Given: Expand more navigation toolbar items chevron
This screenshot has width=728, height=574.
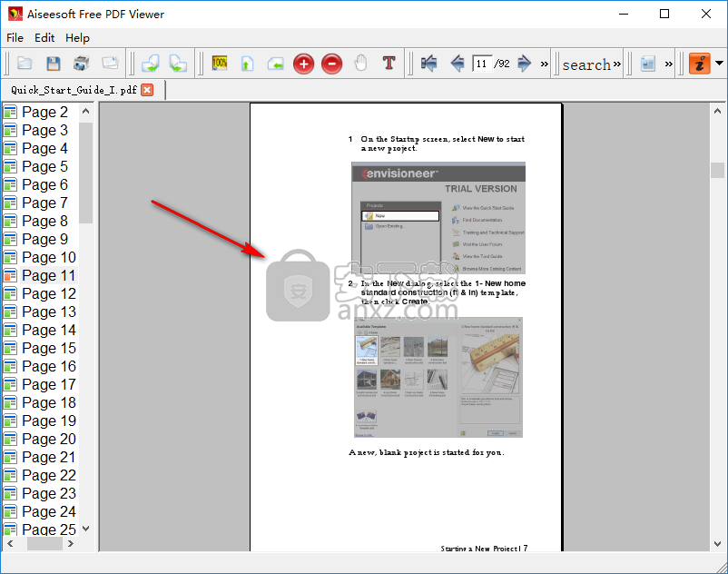Looking at the screenshot, I should pyautogui.click(x=545, y=64).
